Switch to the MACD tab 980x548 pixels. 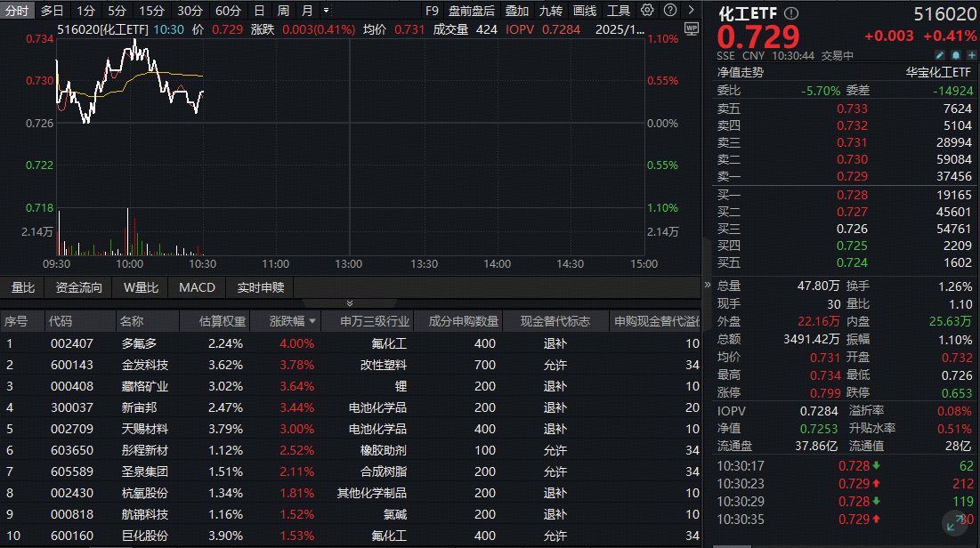point(197,287)
